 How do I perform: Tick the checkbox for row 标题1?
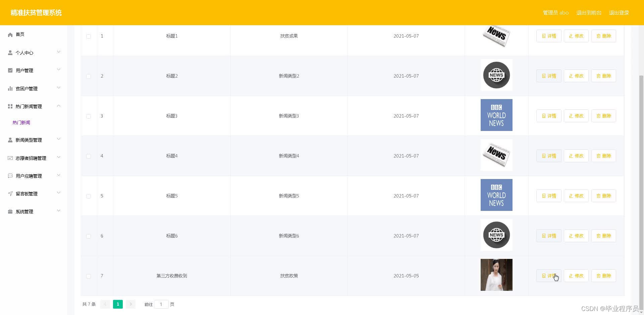point(89,36)
